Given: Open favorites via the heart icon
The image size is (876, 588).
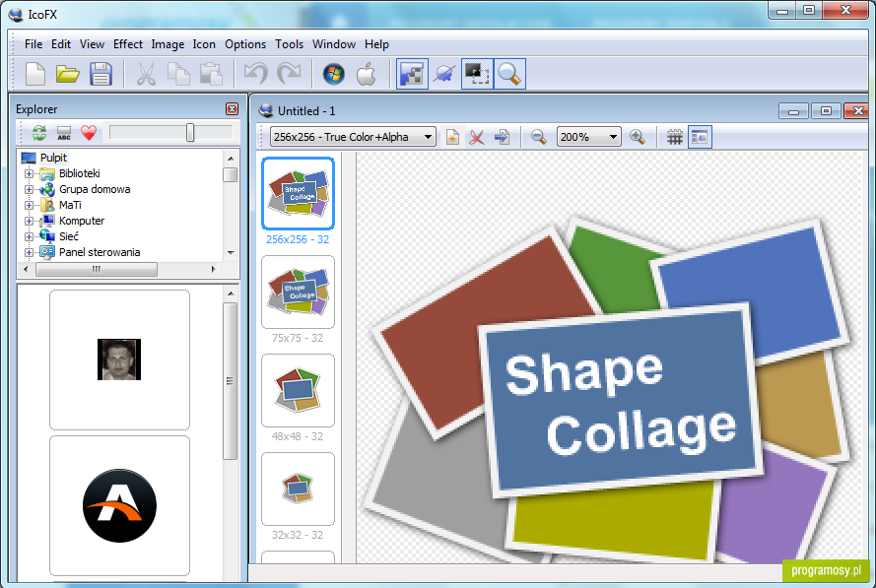Looking at the screenshot, I should [89, 133].
